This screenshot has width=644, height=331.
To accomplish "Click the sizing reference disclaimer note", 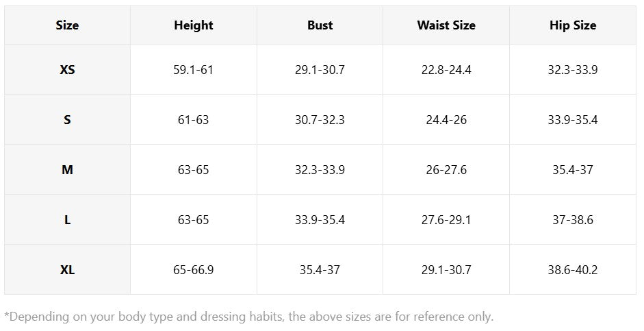I will click(249, 317).
